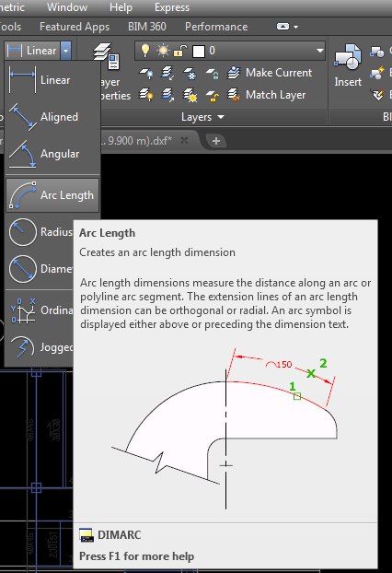This screenshot has height=573, width=392.
Task: Click the layer Unisolate icon
Action: pos(167,95)
